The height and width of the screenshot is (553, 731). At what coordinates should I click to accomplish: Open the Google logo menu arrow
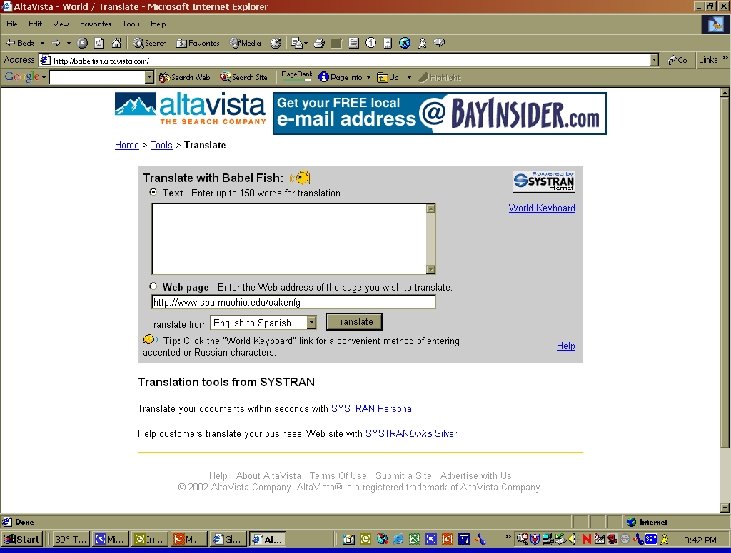[x=44, y=77]
